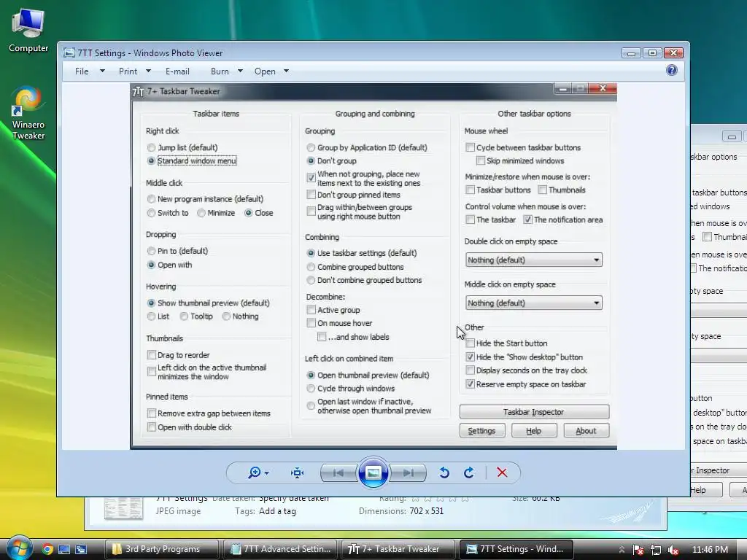747x560 pixels.
Task: Select Jump list (default) radio in picture
Action: pyautogui.click(x=152, y=147)
